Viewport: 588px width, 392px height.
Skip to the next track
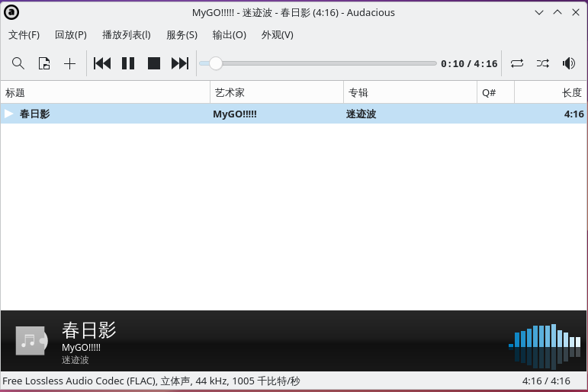(180, 63)
